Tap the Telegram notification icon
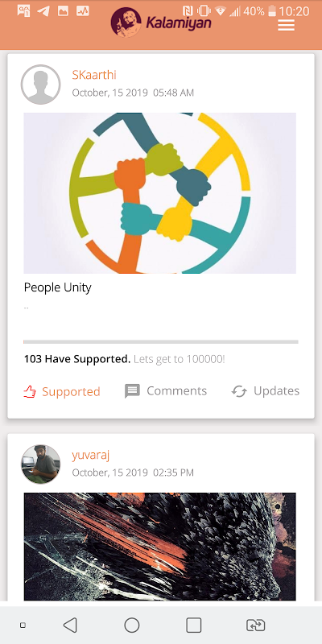The width and height of the screenshot is (322, 644). coord(43,11)
